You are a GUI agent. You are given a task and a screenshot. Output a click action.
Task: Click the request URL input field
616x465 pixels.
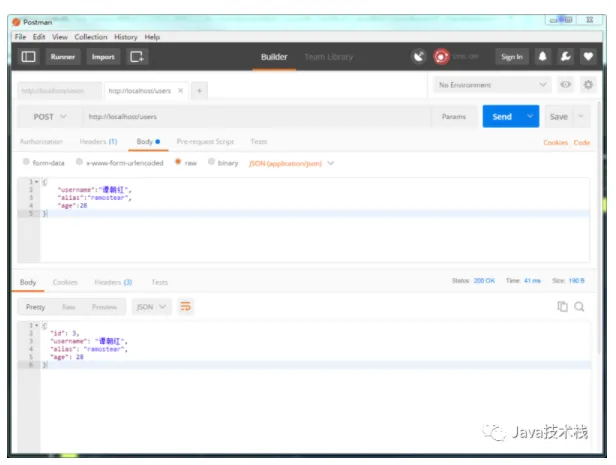pyautogui.click(x=256, y=117)
